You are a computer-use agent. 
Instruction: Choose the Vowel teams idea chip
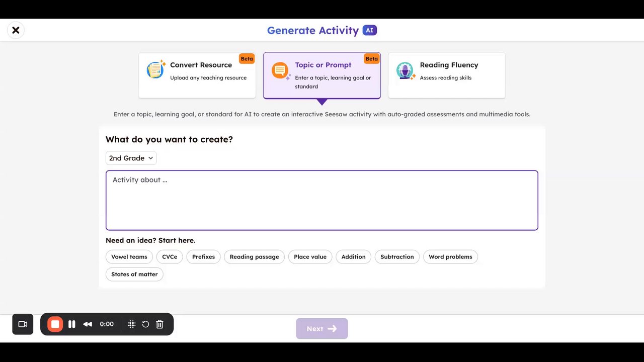(129, 257)
